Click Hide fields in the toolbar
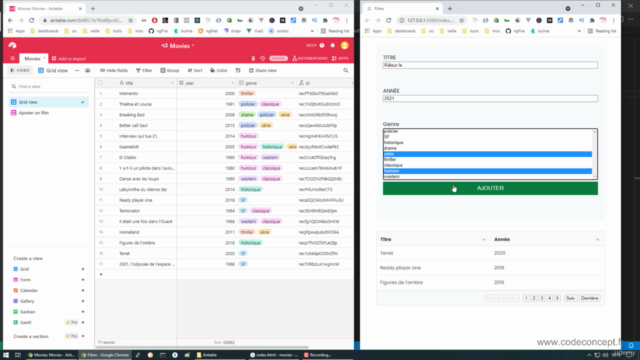The image size is (640, 360). [114, 70]
